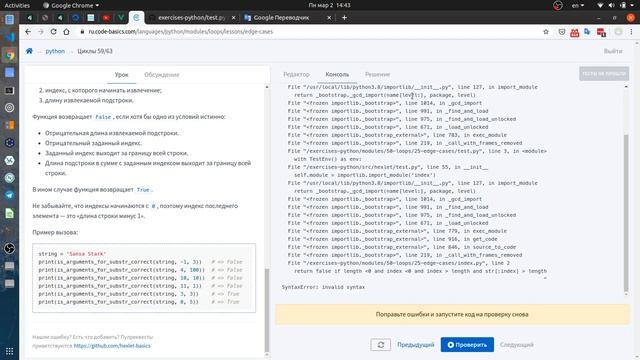The height and width of the screenshot is (360, 640).
Task: Go to code-basics home icon
Action: [x=29, y=51]
